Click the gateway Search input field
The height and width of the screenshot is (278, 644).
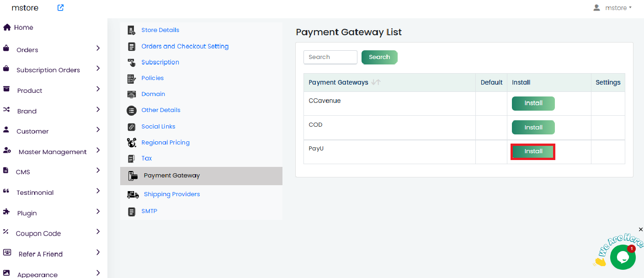point(330,57)
